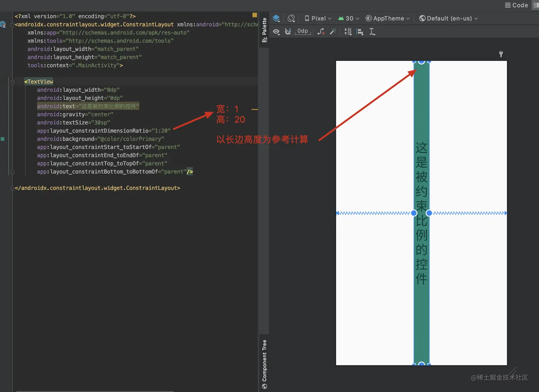Click the opening <TextView tag

(38, 82)
